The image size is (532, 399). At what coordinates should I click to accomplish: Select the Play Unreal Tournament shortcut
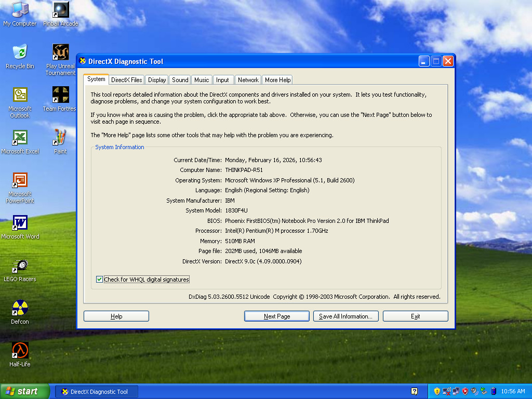tap(60, 60)
